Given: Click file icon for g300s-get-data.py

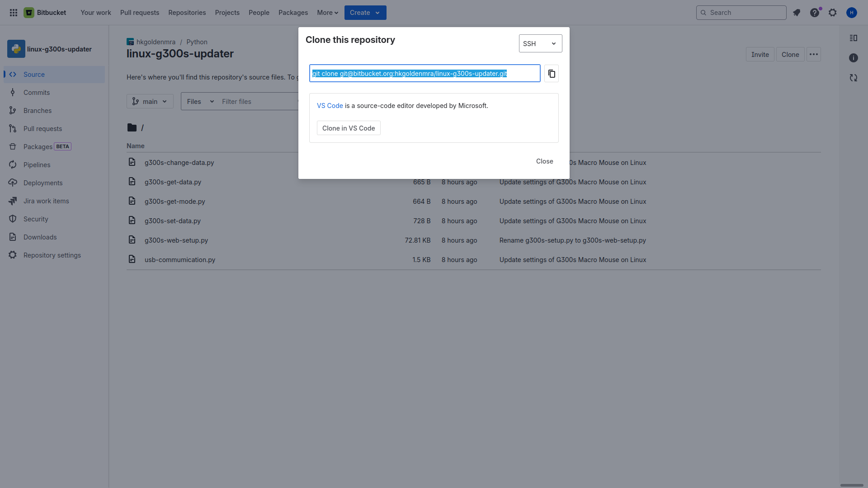Looking at the screenshot, I should pos(132,182).
